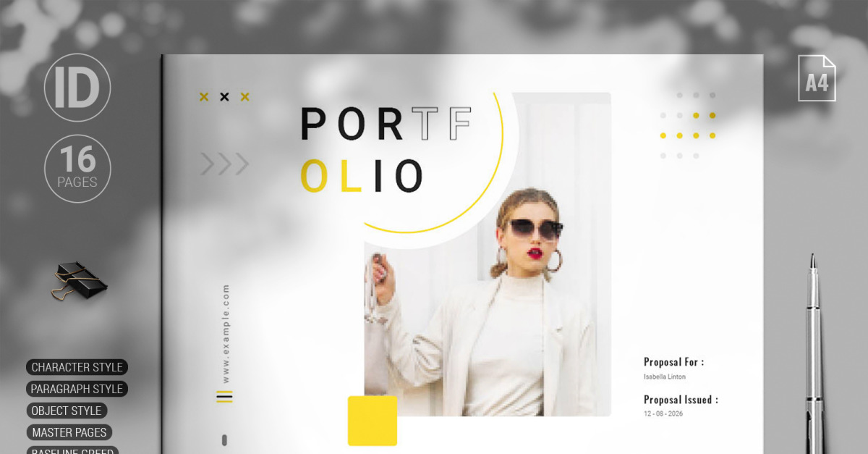Click the Proposal For heading
The width and height of the screenshot is (868, 454).
pos(673,362)
